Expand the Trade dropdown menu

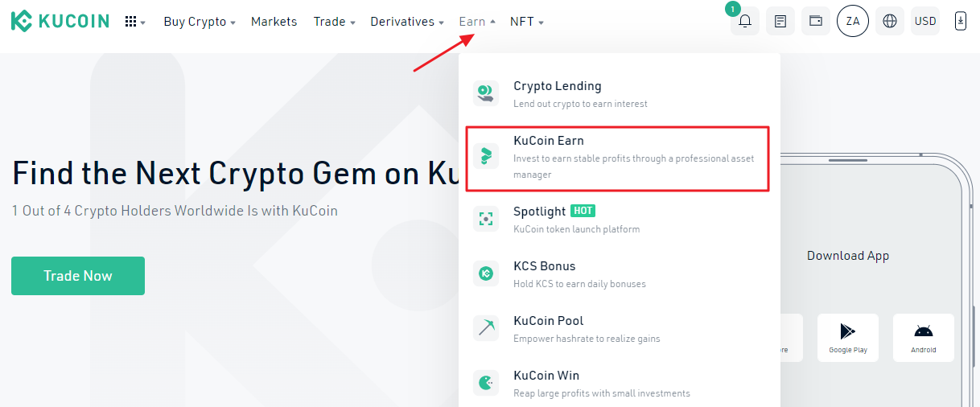tap(334, 22)
